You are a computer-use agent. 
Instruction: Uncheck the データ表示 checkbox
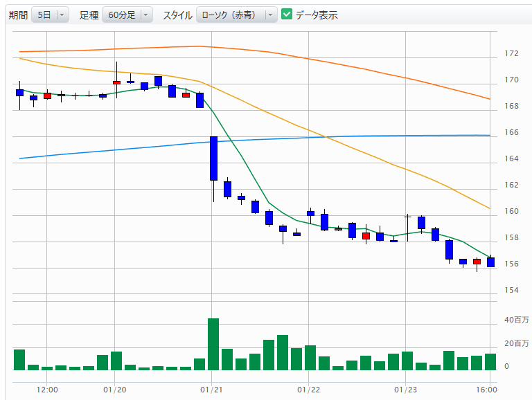(x=287, y=15)
